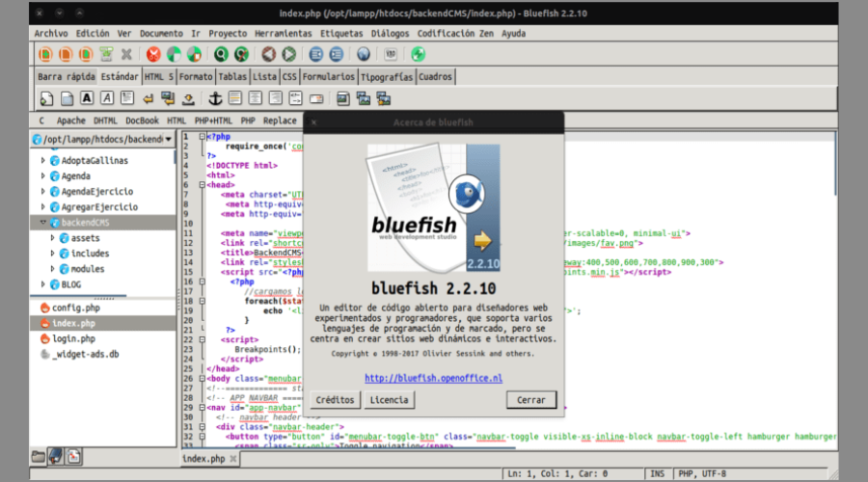868x482 pixels.
Task: Collapse the backendCMS folder
Action: (x=42, y=223)
